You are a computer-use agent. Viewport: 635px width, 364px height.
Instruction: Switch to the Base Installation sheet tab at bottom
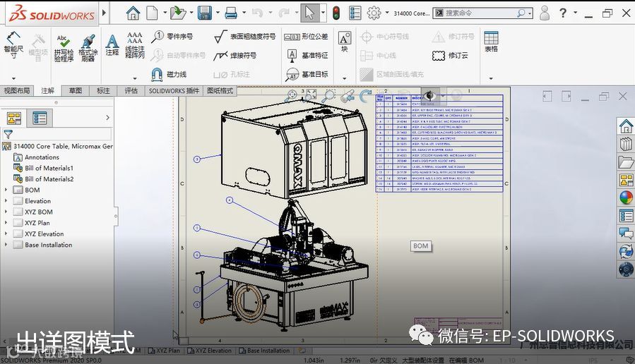[x=264, y=351]
